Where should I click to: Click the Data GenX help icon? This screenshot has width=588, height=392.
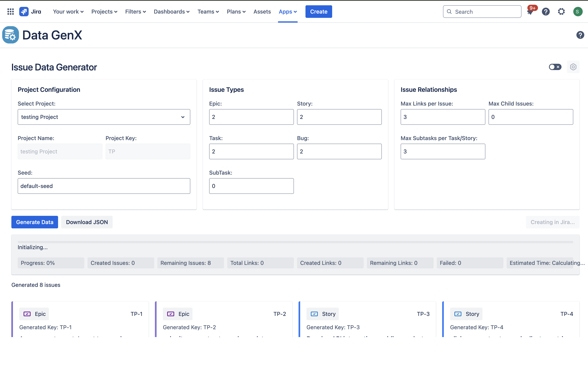(x=580, y=35)
